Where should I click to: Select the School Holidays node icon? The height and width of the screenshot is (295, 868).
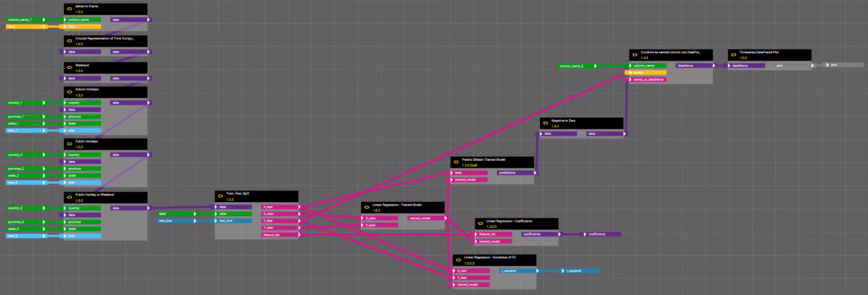[70, 92]
